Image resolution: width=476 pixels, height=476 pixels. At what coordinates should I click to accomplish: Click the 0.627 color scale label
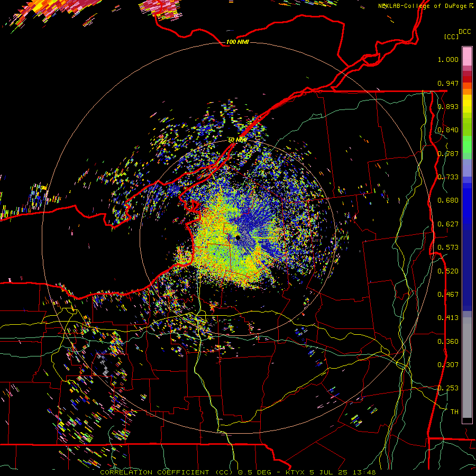coord(448,224)
